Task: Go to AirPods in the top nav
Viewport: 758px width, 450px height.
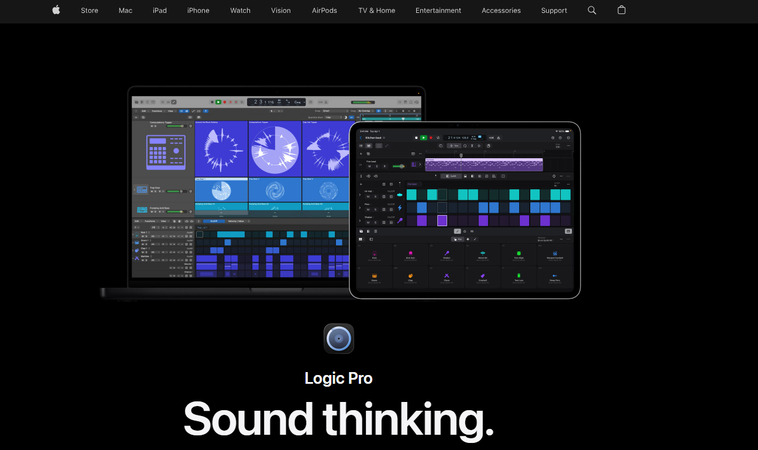Action: [x=324, y=10]
